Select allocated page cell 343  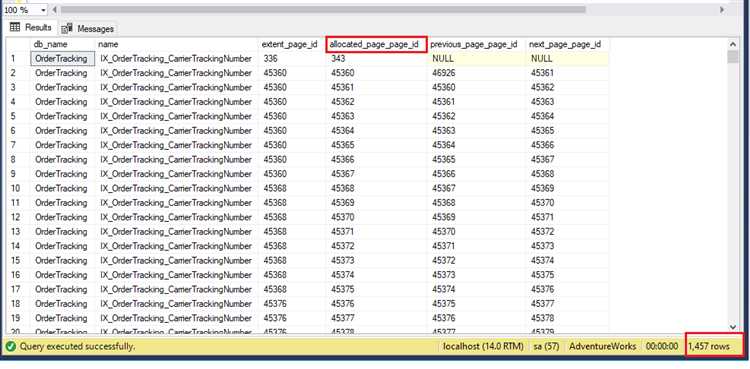[376, 59]
